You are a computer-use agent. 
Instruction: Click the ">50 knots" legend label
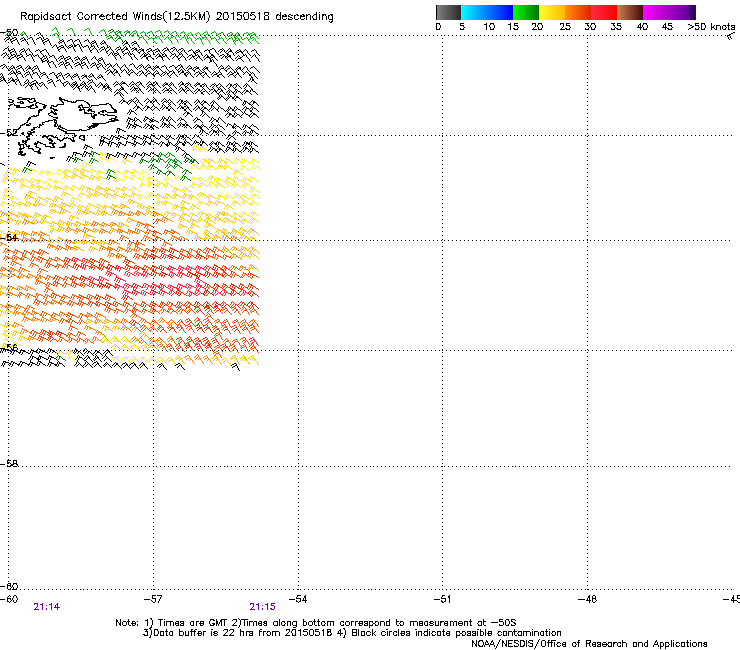pyautogui.click(x=711, y=27)
